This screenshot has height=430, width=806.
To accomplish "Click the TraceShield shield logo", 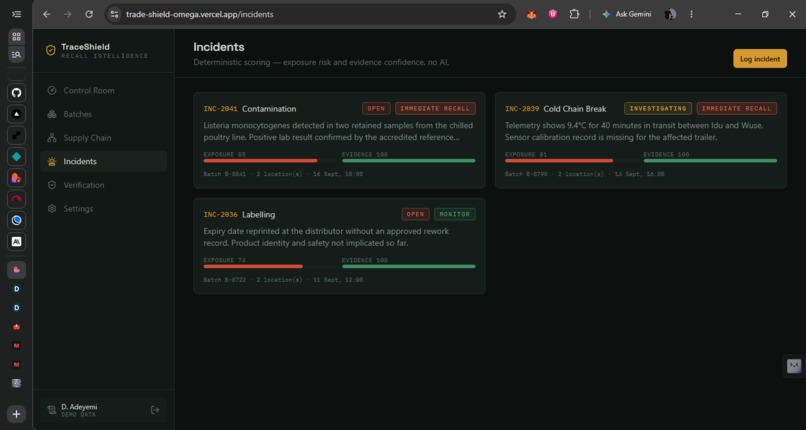I will (x=50, y=50).
